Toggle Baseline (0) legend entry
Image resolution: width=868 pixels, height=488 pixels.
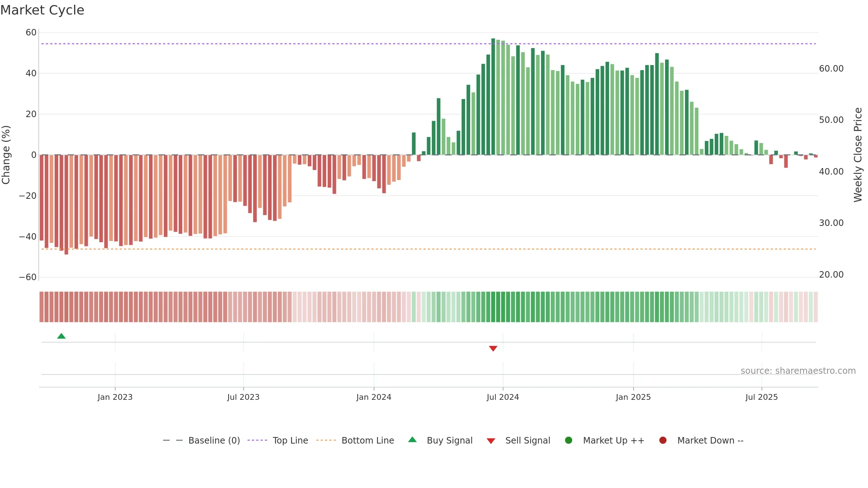coord(201,440)
